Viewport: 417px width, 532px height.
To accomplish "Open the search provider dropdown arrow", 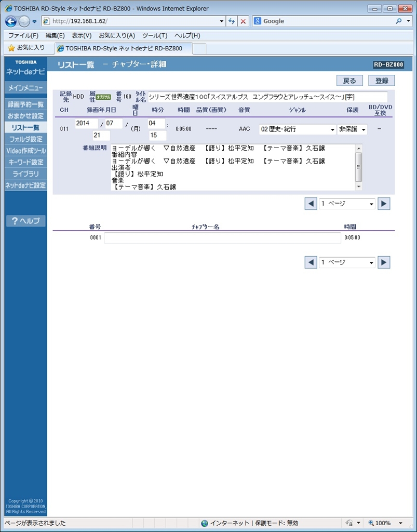I will tap(409, 21).
